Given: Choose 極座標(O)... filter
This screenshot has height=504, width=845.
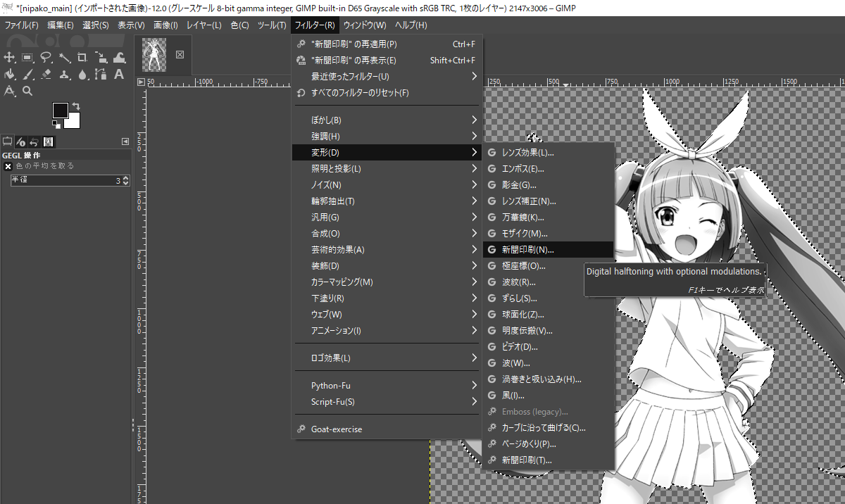Looking at the screenshot, I should point(549,266).
